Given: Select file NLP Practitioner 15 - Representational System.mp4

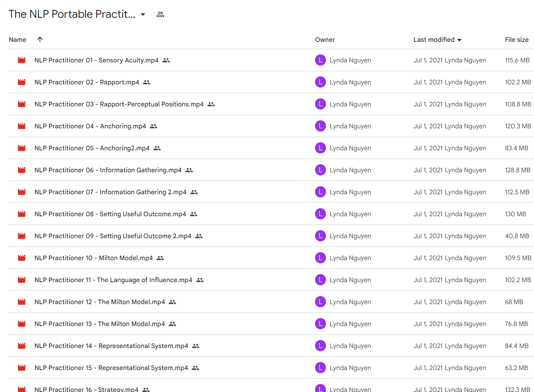Looking at the screenshot, I should [111, 368].
